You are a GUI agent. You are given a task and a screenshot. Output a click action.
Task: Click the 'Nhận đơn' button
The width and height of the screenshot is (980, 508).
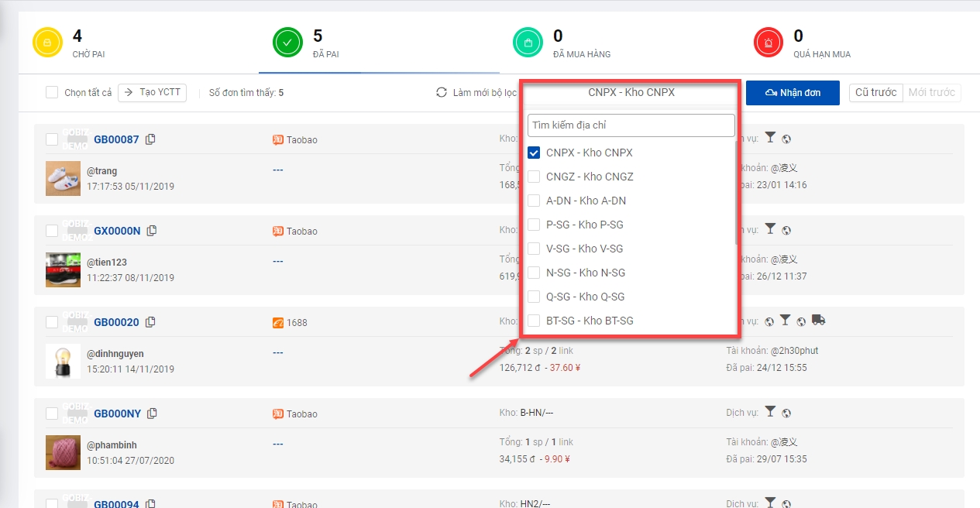click(793, 93)
